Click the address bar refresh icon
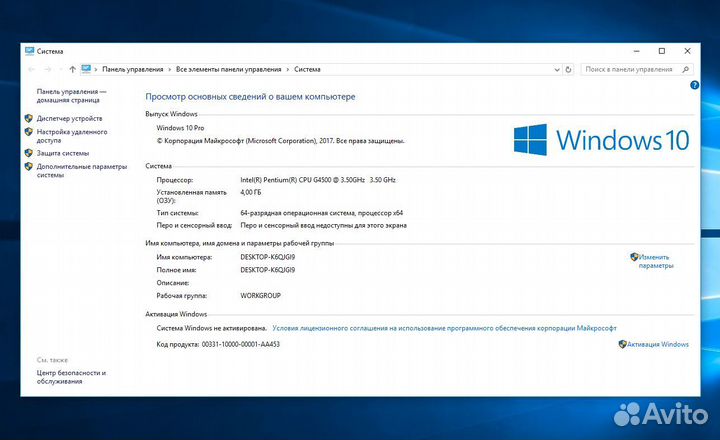 click(x=568, y=69)
